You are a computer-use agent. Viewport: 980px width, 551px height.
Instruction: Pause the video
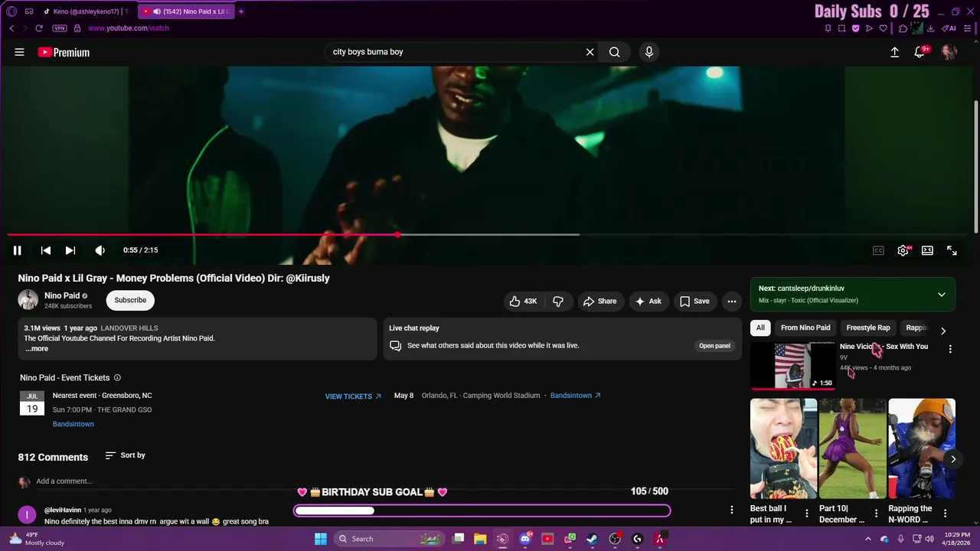pos(17,250)
